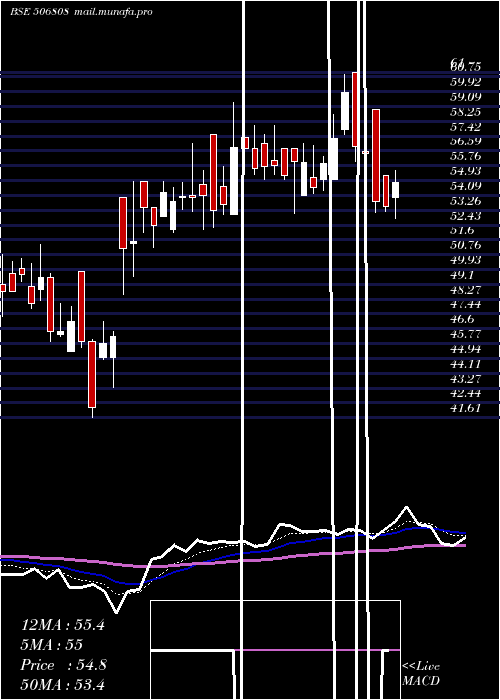The image size is (500, 700).
Task: Click the 51.6 price axis label
Action: pos(463,230)
